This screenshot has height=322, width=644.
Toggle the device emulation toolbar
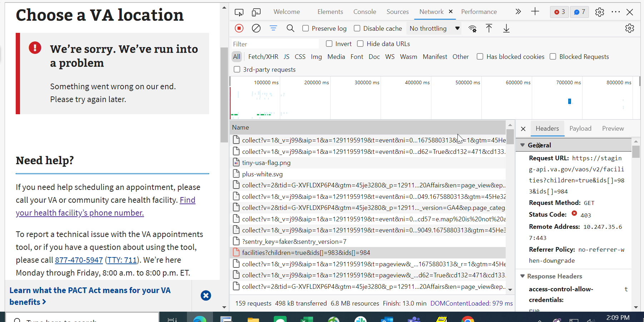pos(256,12)
